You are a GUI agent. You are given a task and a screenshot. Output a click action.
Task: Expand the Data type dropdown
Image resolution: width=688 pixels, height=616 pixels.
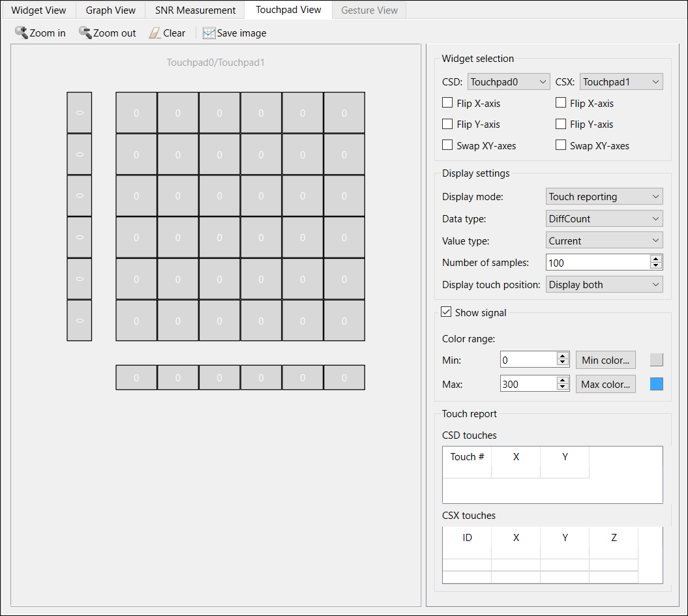tap(604, 218)
